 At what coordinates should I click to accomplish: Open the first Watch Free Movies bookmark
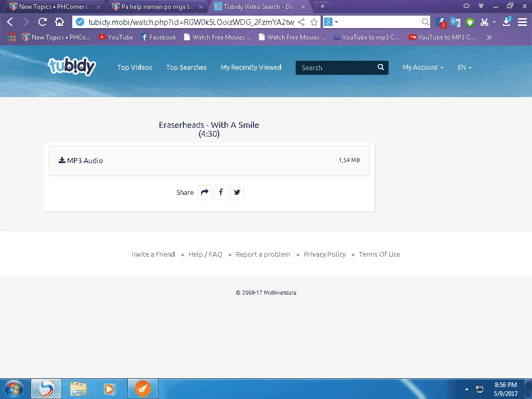click(x=218, y=37)
